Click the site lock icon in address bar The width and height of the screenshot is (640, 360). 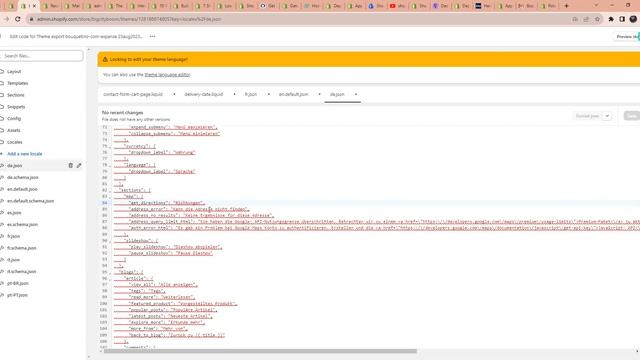[x=31, y=19]
